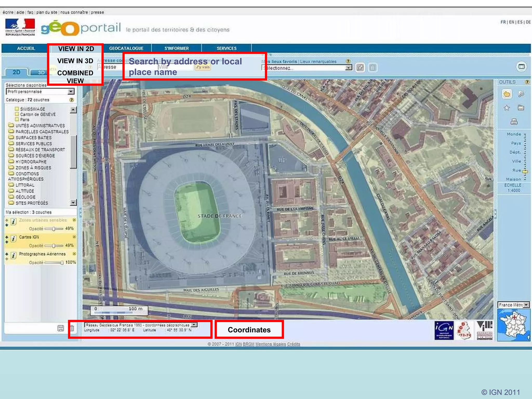
Task: Open the Réseau Géodésique coordinate system dropdown
Action: (141, 325)
